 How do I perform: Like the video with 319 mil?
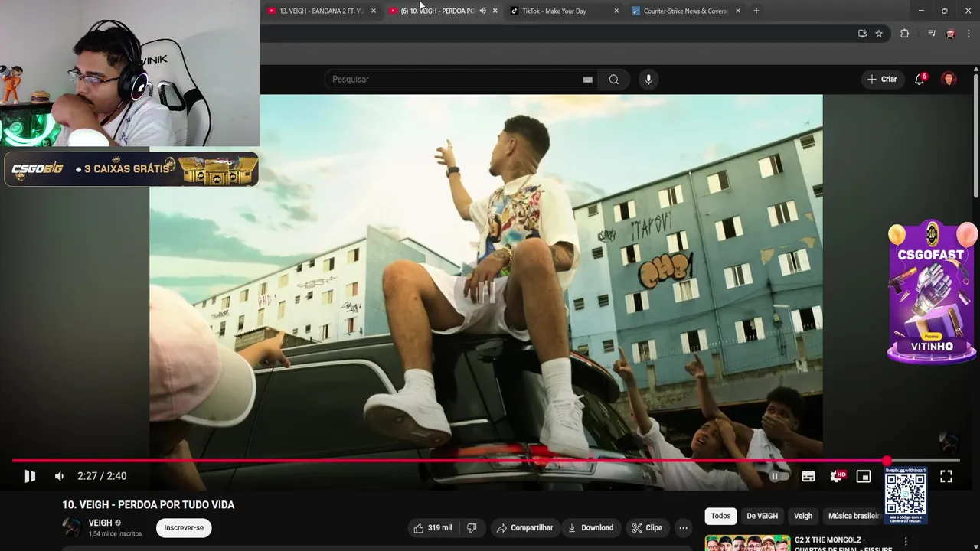tap(433, 527)
